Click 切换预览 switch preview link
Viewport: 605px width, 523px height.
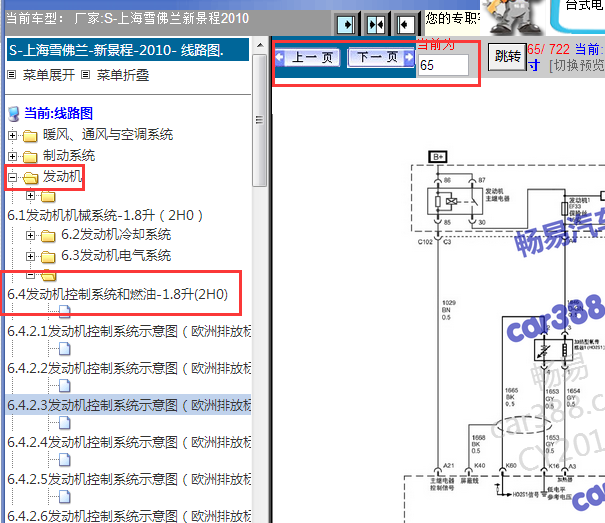coord(577,66)
